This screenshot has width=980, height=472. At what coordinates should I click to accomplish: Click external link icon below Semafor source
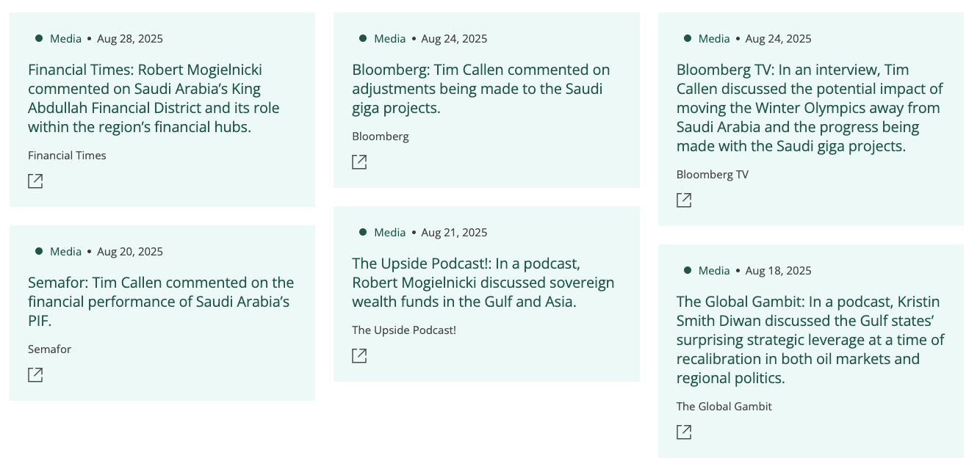pyautogui.click(x=35, y=375)
